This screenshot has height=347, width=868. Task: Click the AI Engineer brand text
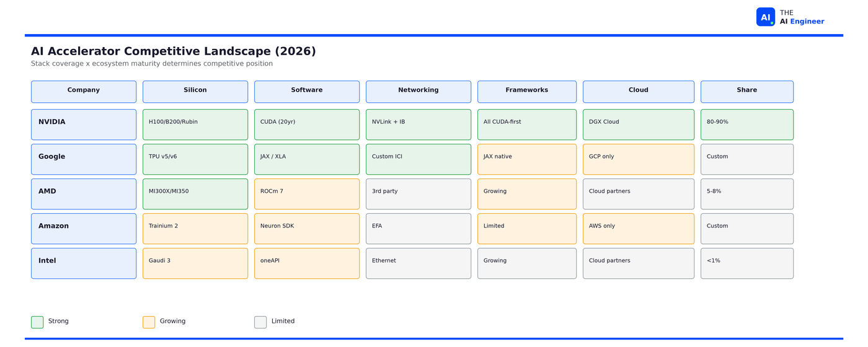802,22
